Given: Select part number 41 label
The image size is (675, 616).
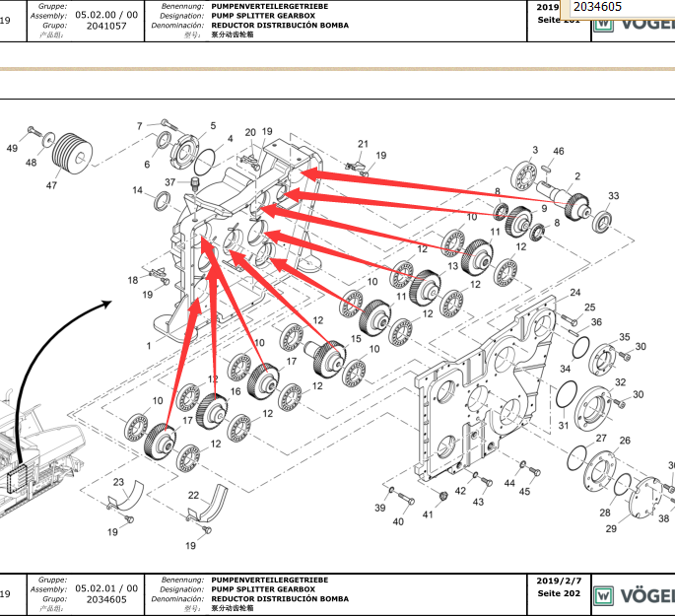Looking at the screenshot, I should [428, 514].
